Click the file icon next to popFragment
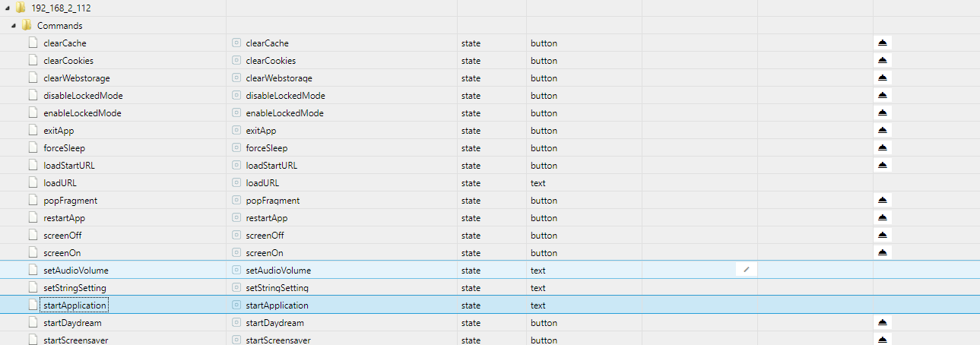Viewport: 980px width, 345px height. (x=33, y=201)
